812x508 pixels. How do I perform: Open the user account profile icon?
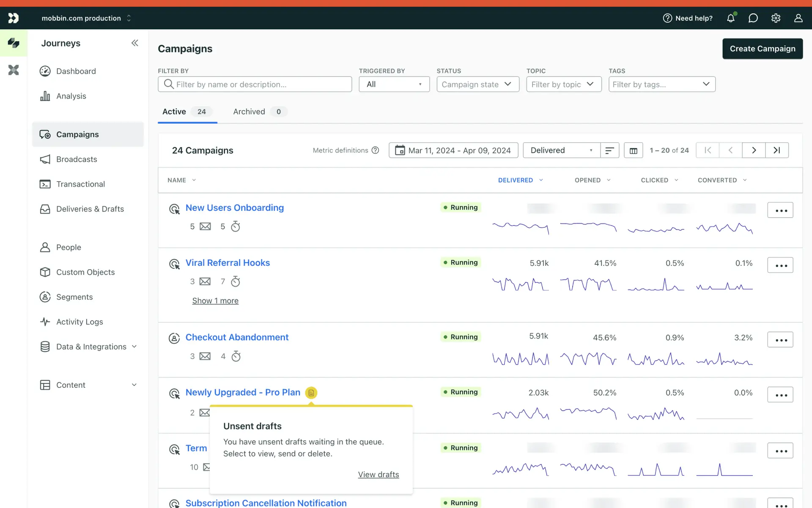798,18
